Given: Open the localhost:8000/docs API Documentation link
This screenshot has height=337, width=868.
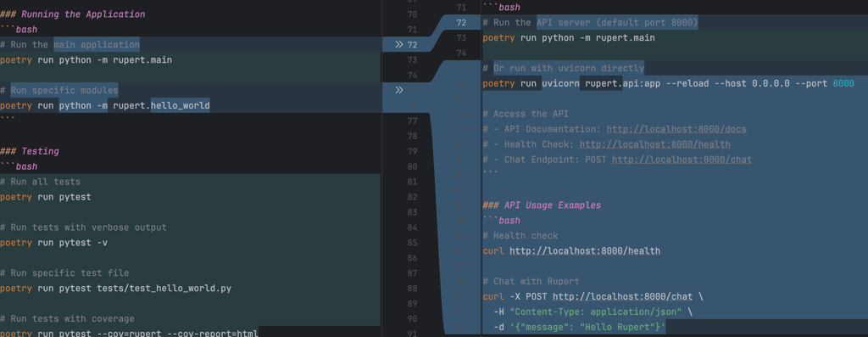Looking at the screenshot, I should pyautogui.click(x=676, y=129).
